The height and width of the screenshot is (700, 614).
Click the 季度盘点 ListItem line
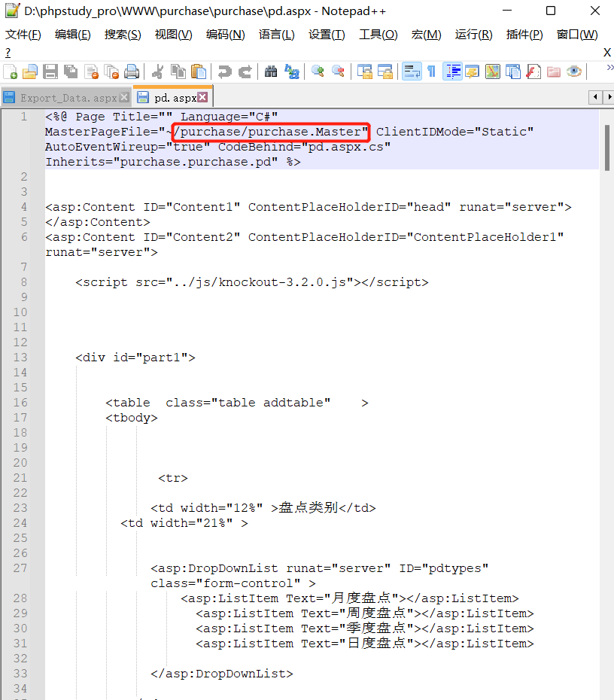click(x=364, y=628)
